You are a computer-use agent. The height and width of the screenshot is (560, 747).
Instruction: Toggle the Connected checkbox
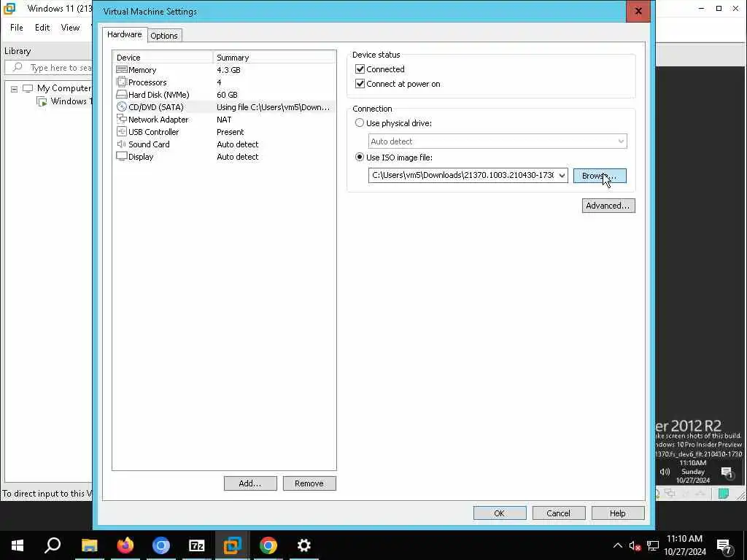click(x=360, y=69)
